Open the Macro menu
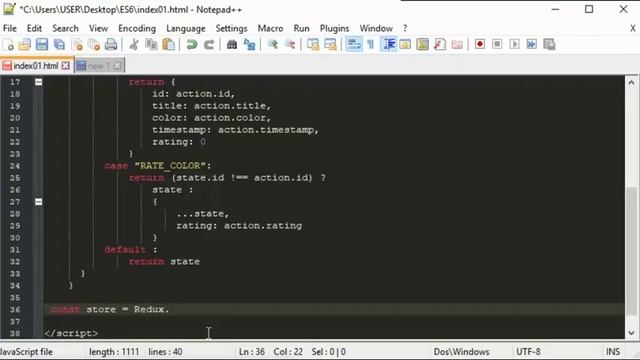Viewport: 640px width, 360px height. pos(270,28)
